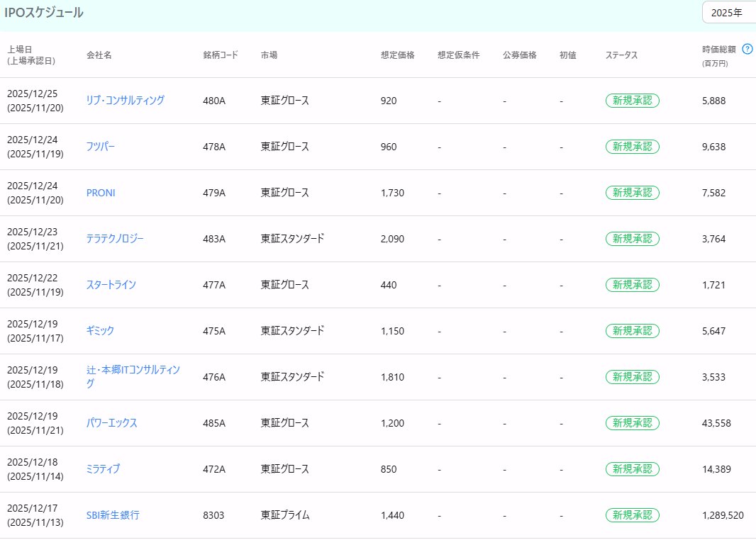Click market cap value 9,638

coord(714,147)
